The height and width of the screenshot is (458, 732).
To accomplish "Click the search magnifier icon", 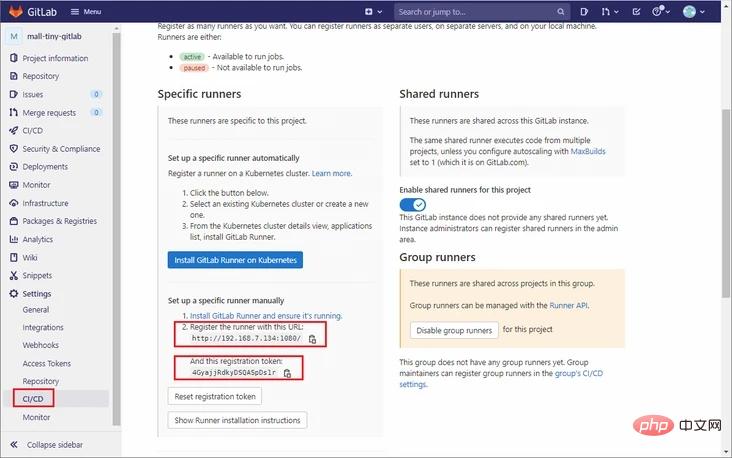I will click(x=560, y=12).
